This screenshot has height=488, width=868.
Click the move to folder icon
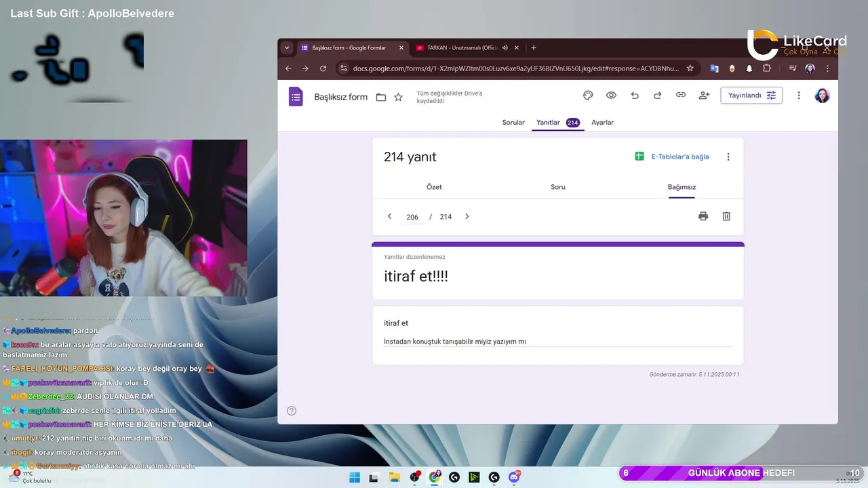(x=381, y=97)
